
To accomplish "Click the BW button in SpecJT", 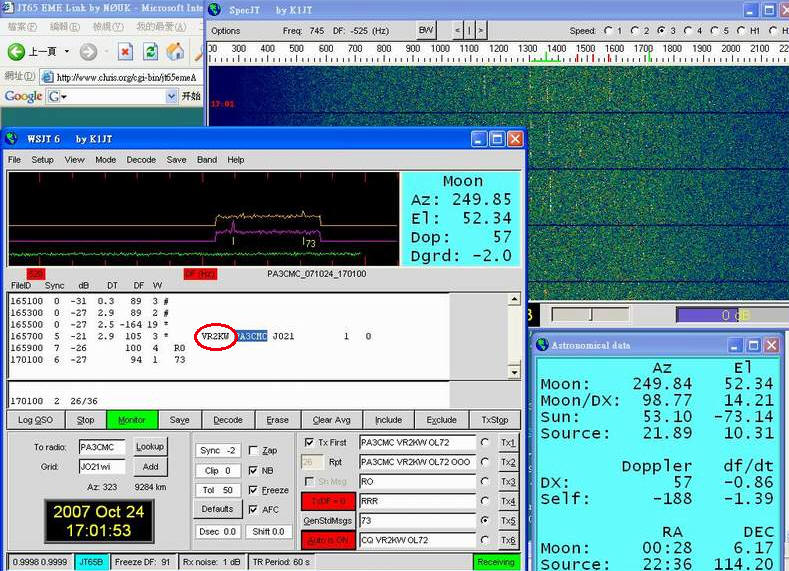I will [x=426, y=30].
